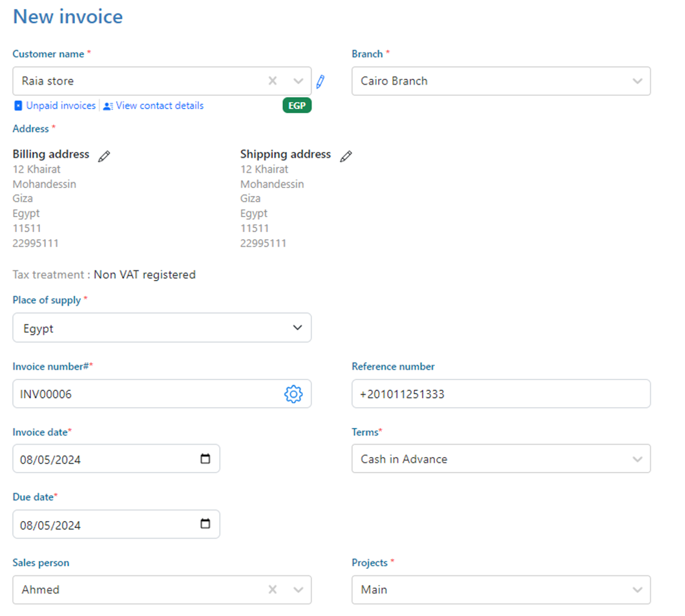Clear the Ahmed sales person selection
This screenshot has height=616, width=685.
273,589
